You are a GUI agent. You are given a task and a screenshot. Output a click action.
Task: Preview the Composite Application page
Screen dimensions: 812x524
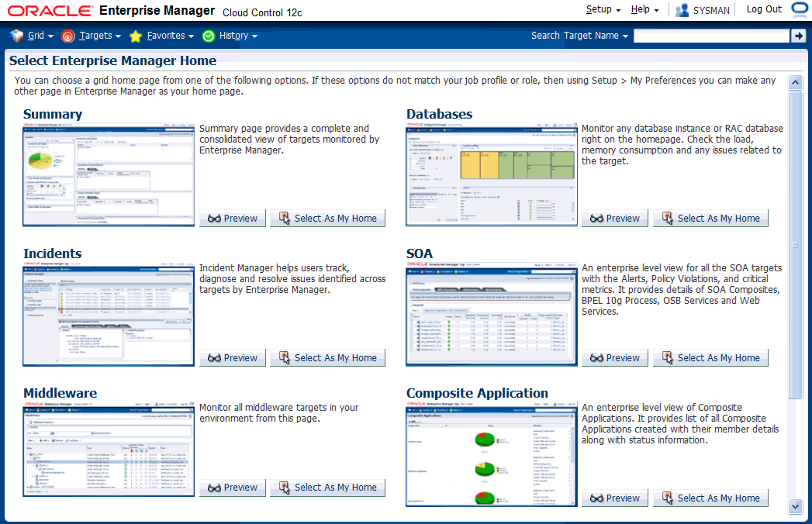pos(615,498)
